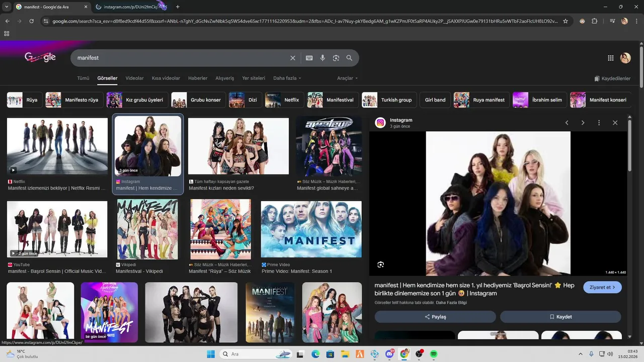This screenshot has width=644, height=362.
Task: Bookmark this page with the star icon
Action: [566, 21]
